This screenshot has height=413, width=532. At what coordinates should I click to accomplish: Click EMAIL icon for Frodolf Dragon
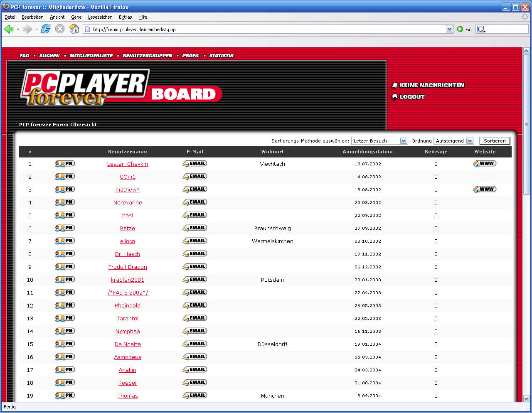pyautogui.click(x=195, y=267)
